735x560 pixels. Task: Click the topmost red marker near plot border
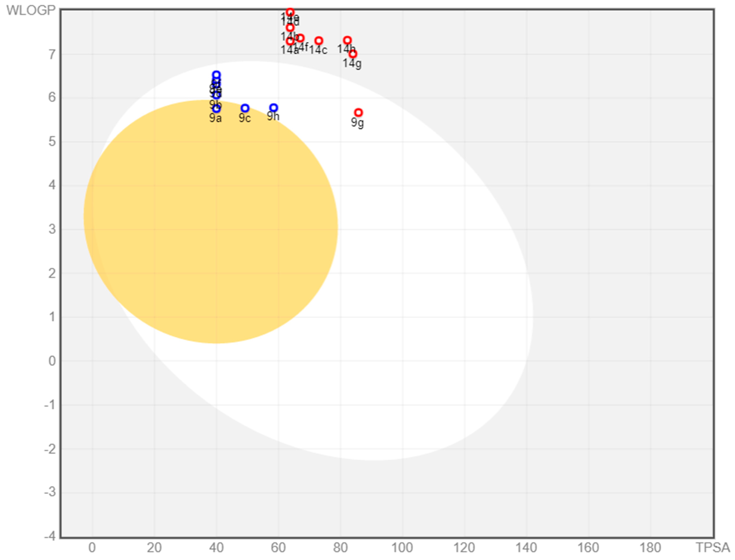pyautogui.click(x=290, y=12)
